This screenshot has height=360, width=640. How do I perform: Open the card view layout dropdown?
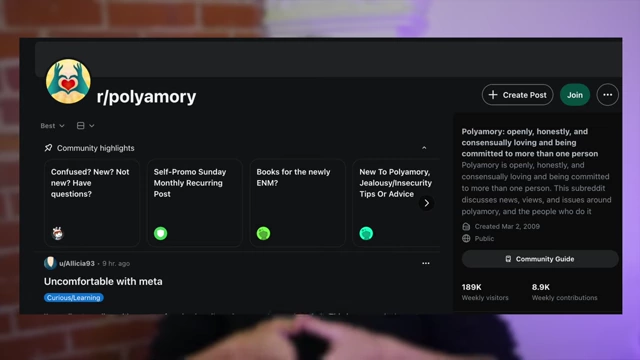coord(86,126)
